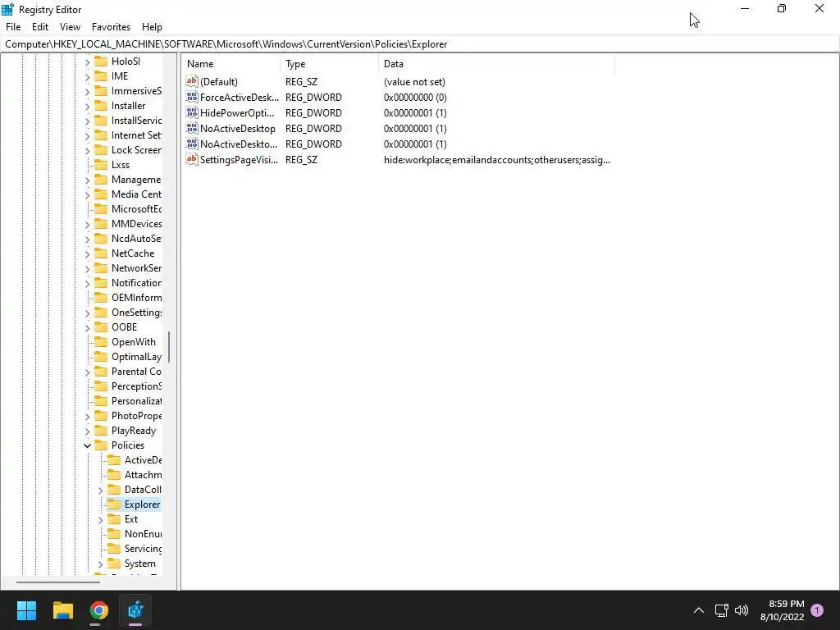The image size is (840, 630).
Task: Open Google Chrome from the taskbar
Action: [x=99, y=610]
